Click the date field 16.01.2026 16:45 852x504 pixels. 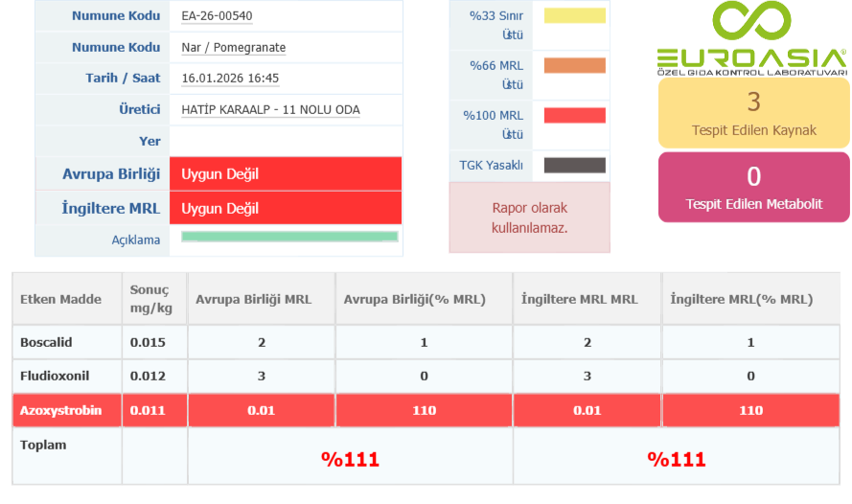230,79
